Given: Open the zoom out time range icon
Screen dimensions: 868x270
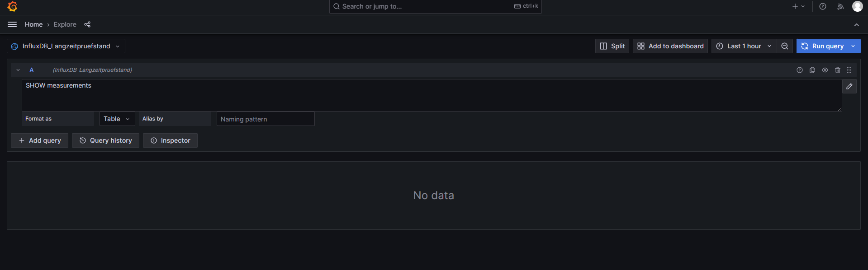Looking at the screenshot, I should 785,46.
